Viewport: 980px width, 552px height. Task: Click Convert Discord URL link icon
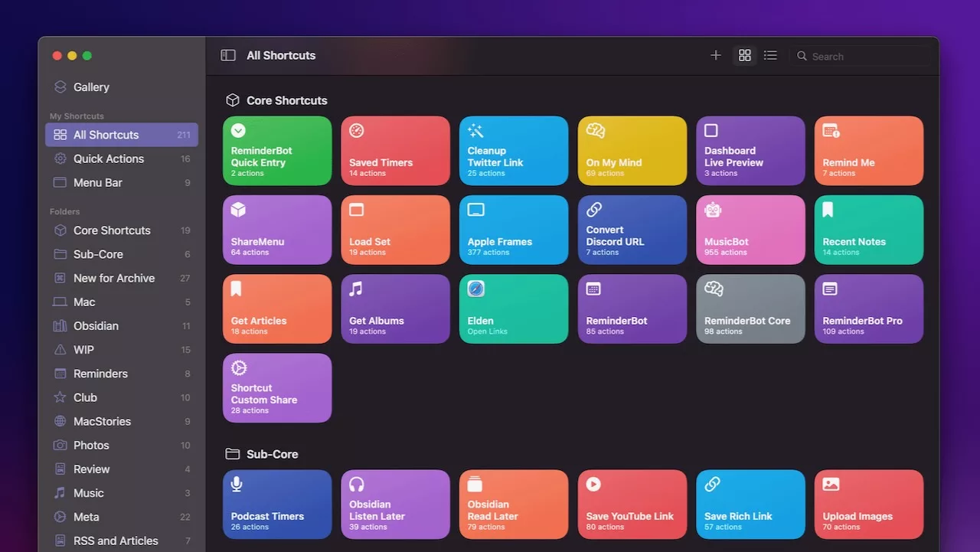[594, 210]
